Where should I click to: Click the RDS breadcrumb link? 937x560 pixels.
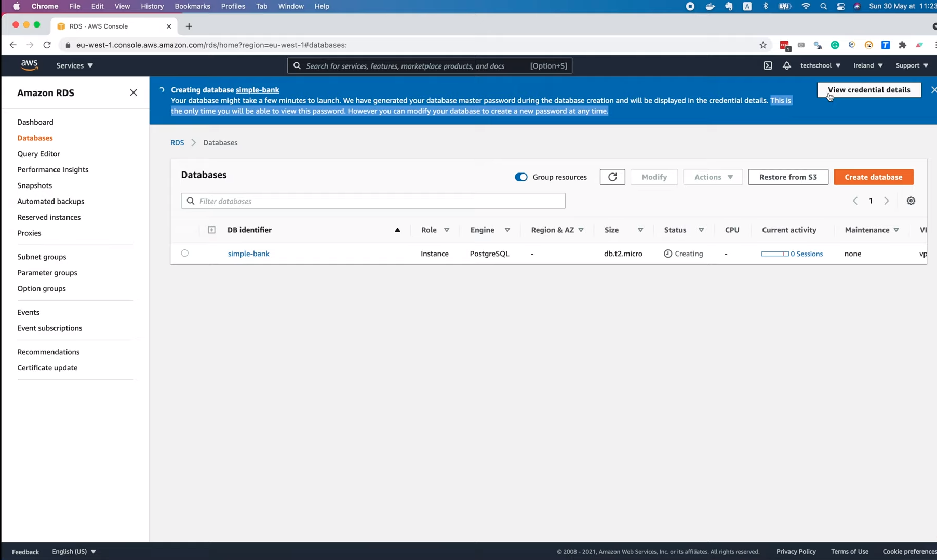point(177,143)
